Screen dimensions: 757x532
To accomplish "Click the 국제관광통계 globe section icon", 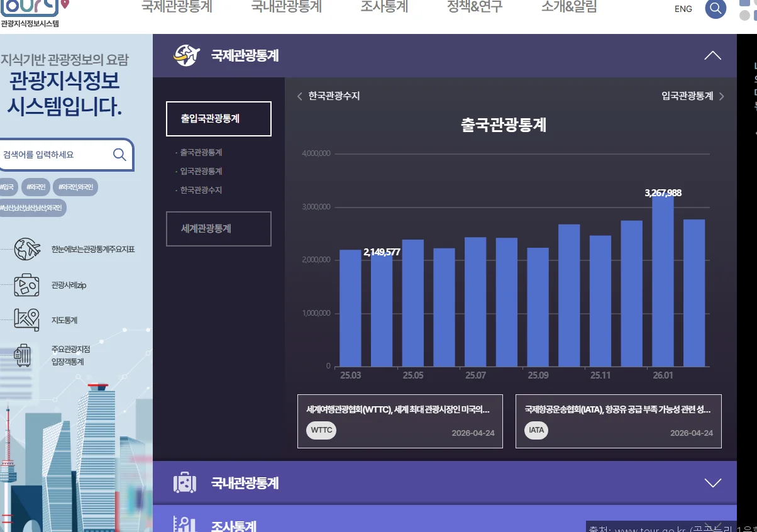I will pos(185,55).
